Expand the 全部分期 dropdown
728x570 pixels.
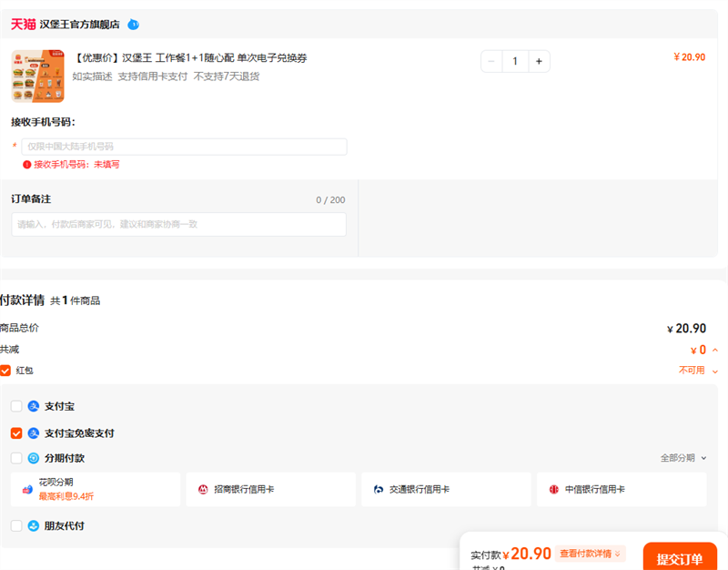[683, 458]
